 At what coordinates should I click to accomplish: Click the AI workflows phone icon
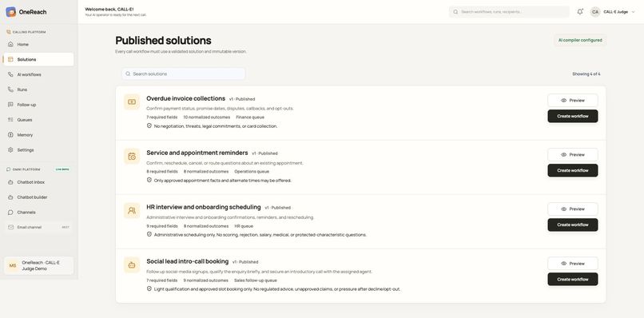[x=10, y=74]
